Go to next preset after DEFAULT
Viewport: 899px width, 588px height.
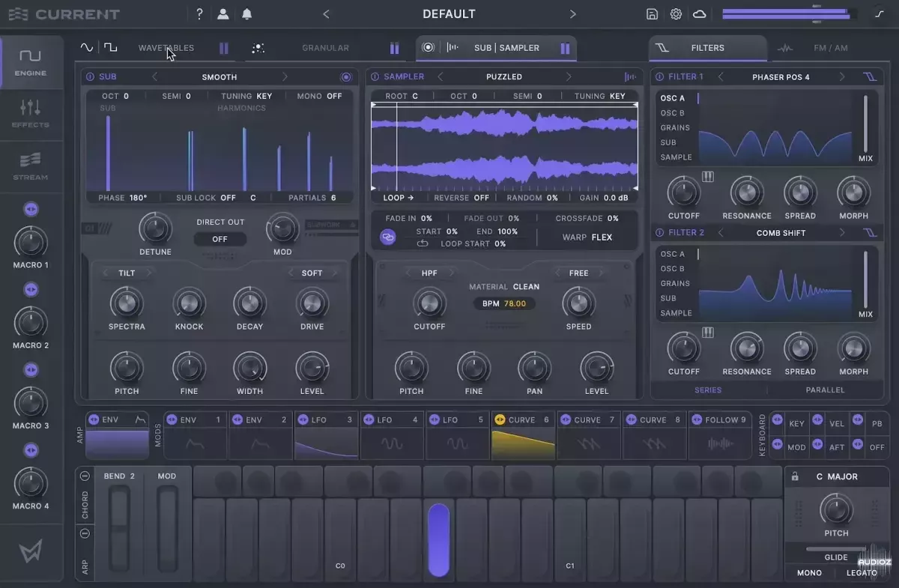pos(573,14)
